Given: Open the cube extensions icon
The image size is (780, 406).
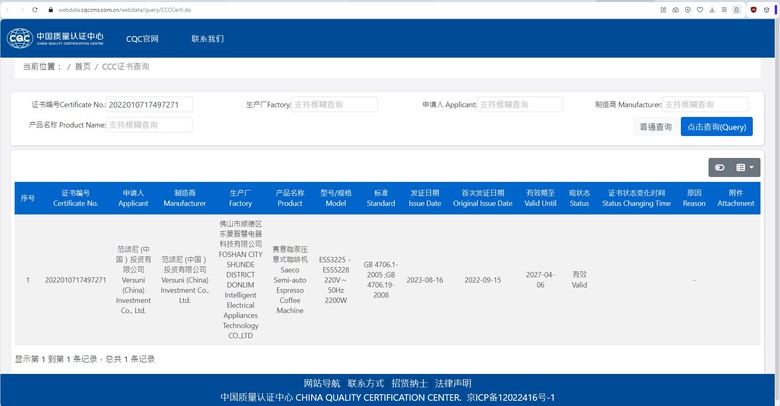Looking at the screenshot, I should pos(766,9).
